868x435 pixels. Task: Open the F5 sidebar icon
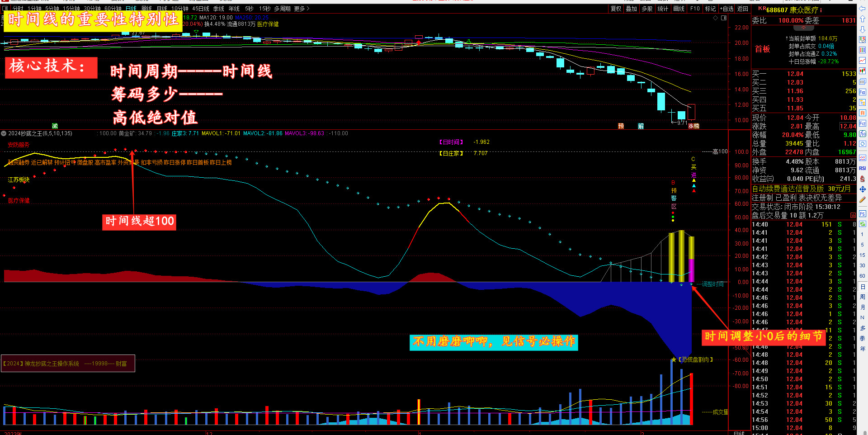click(x=863, y=213)
